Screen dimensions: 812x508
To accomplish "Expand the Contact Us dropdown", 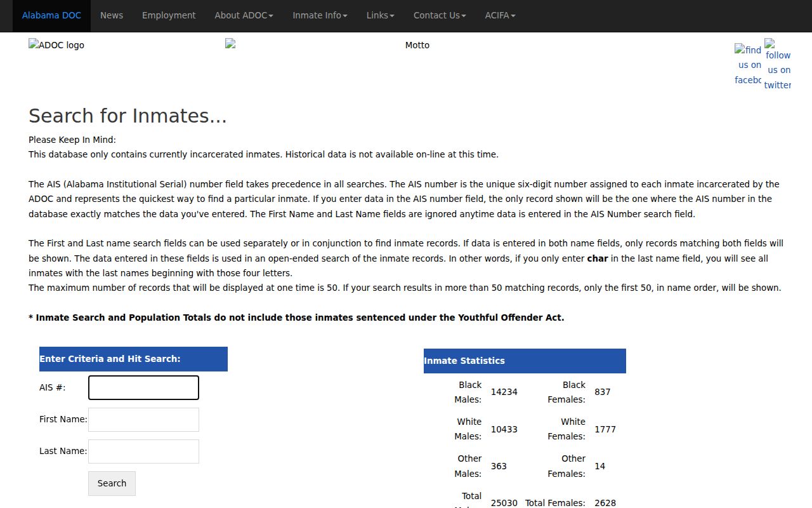I will point(440,15).
